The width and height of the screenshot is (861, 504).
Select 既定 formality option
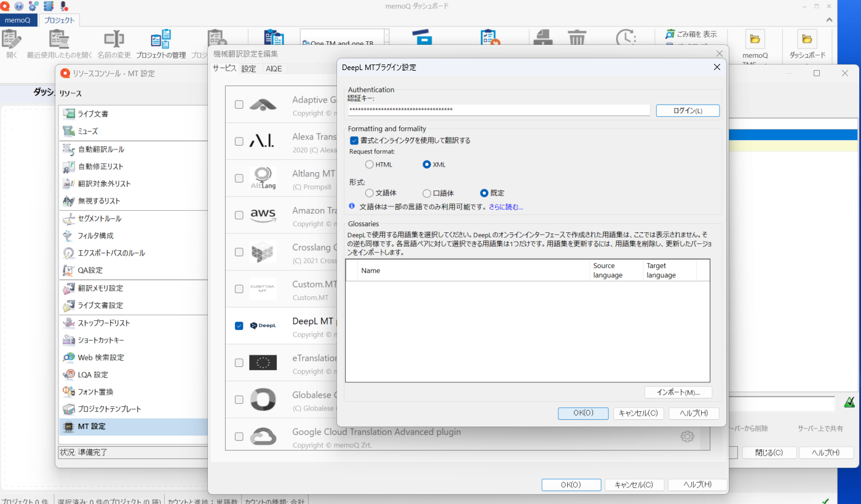tap(484, 193)
